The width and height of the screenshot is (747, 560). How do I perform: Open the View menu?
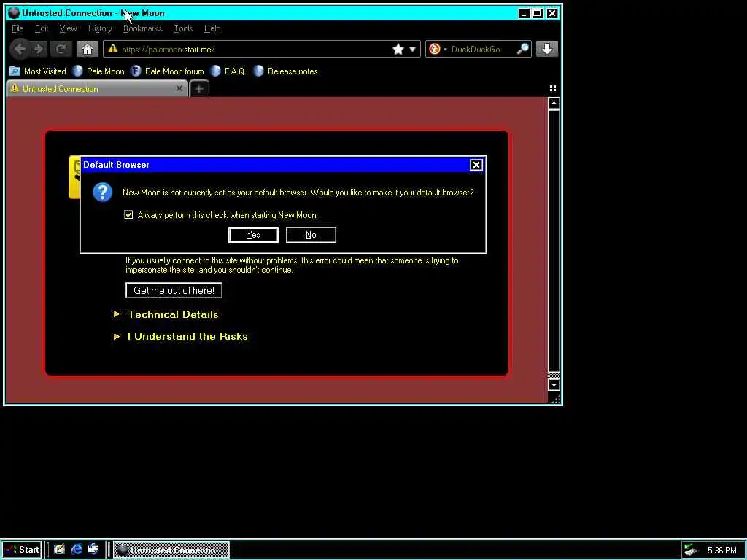(x=68, y=28)
